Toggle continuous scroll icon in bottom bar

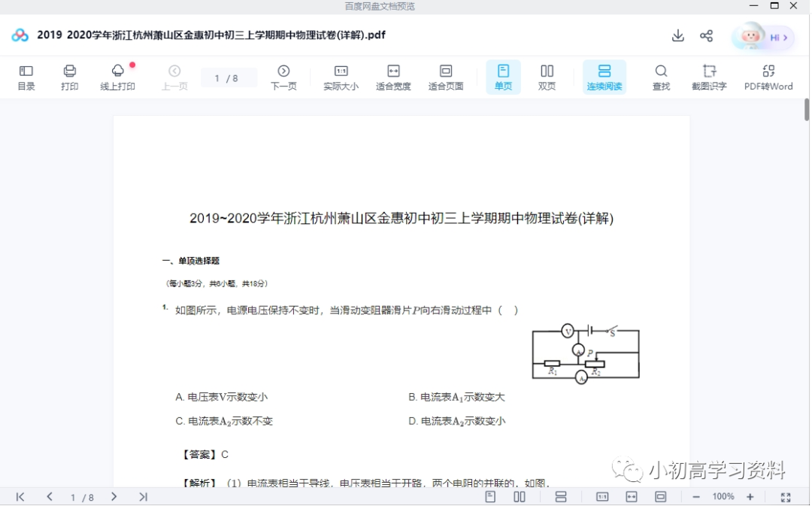click(561, 497)
